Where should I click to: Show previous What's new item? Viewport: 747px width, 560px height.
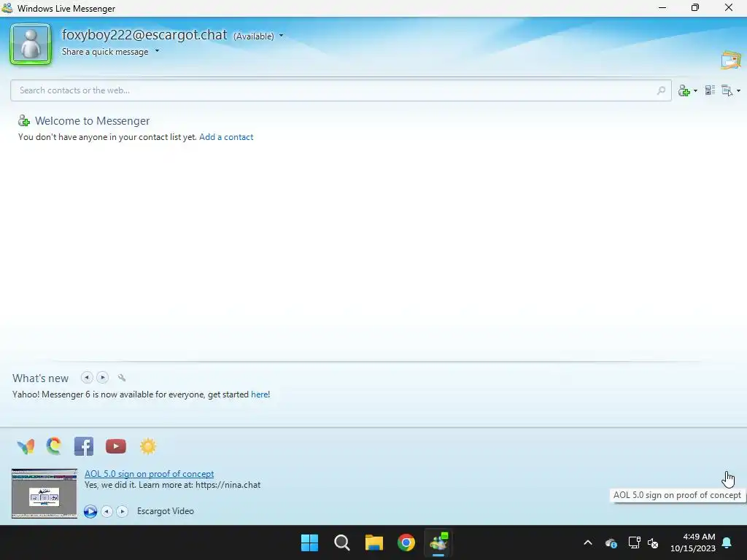87,378
